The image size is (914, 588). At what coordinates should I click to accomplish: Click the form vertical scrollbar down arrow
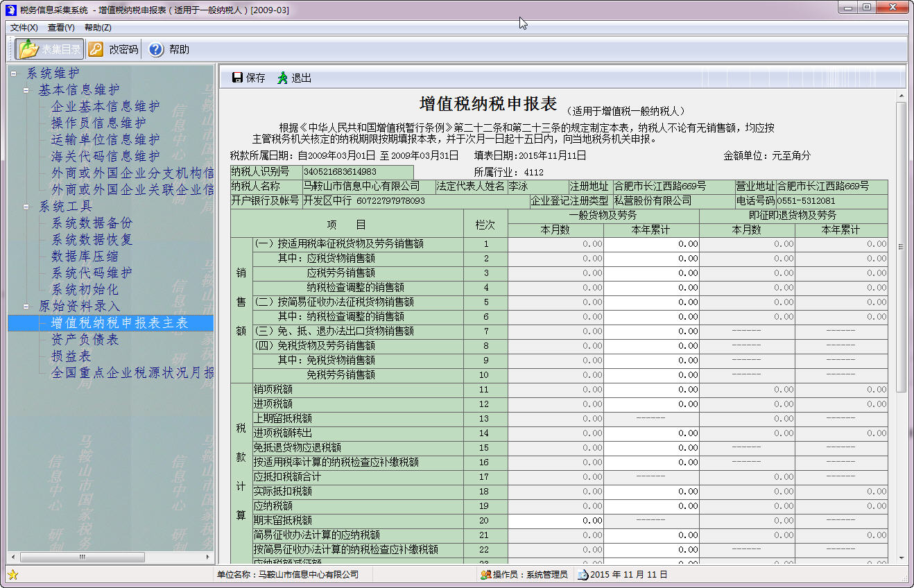[x=902, y=557]
